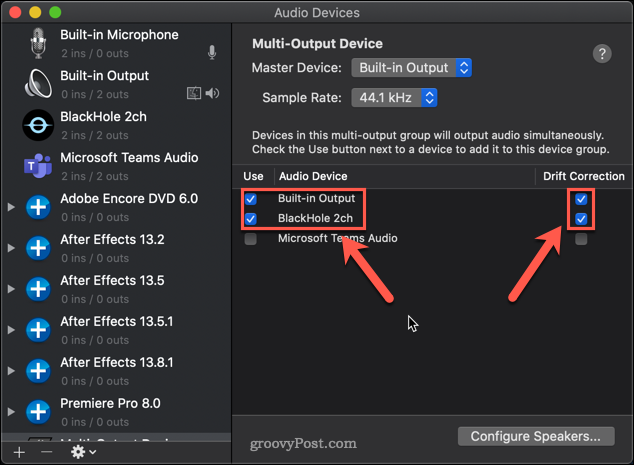The height and width of the screenshot is (465, 634).
Task: Open the Master Device dropdown
Action: tap(411, 68)
